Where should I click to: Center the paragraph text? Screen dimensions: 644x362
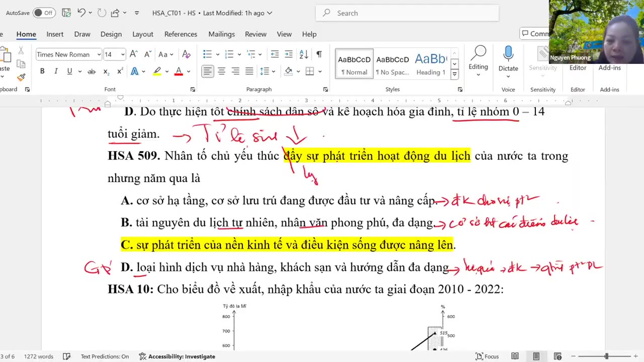point(221,71)
